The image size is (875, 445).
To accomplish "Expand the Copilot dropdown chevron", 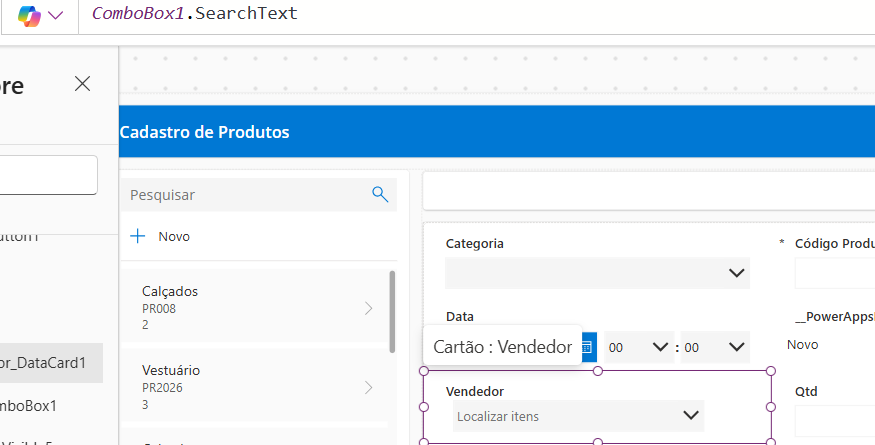I will [56, 16].
